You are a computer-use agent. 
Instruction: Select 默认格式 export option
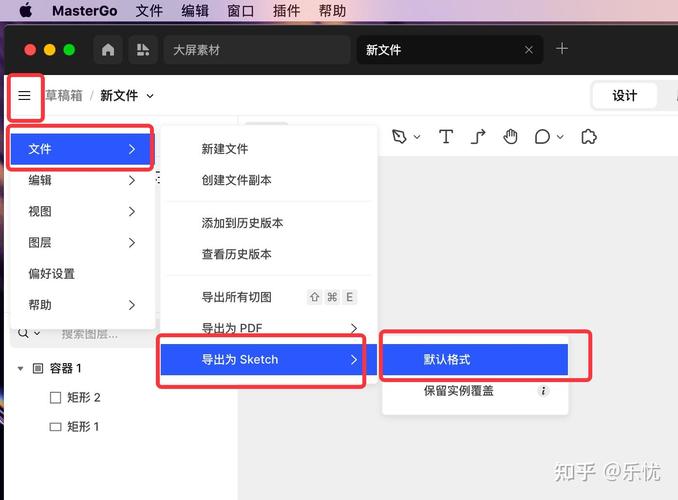(475, 359)
